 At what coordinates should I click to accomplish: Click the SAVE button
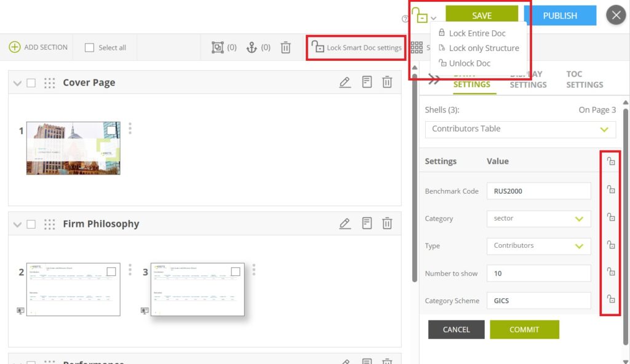click(481, 15)
